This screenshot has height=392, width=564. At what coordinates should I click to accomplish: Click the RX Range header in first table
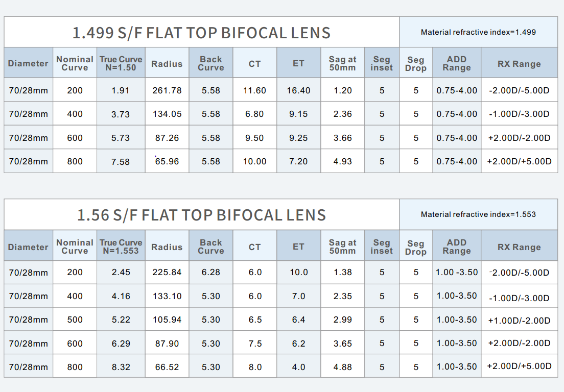[x=519, y=64]
